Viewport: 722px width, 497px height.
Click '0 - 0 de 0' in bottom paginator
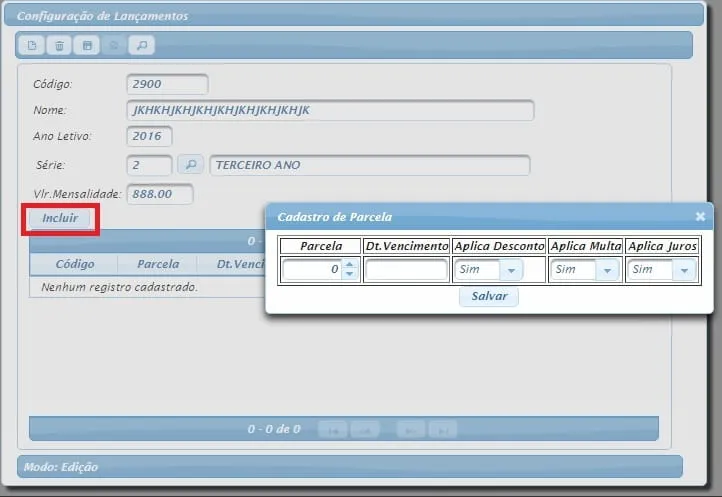274,429
